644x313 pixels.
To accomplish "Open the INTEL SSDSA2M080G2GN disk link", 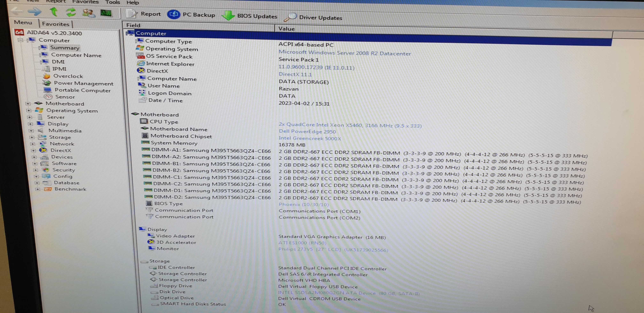I will pyautogui.click(x=349, y=293).
